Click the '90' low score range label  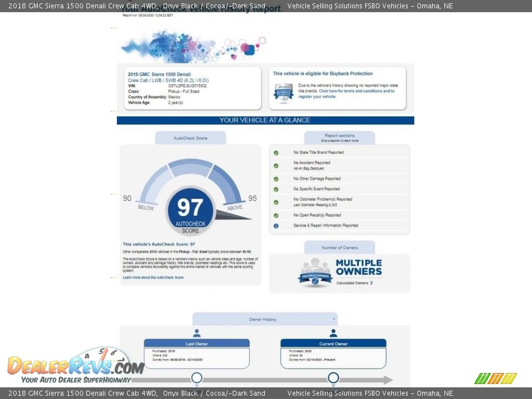coord(127,198)
